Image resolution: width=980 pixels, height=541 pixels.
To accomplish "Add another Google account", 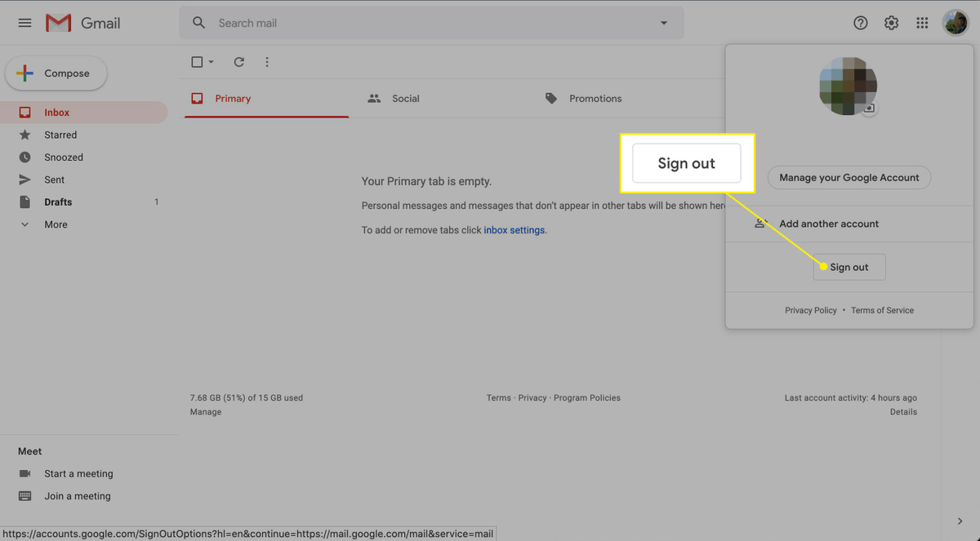I will (828, 223).
